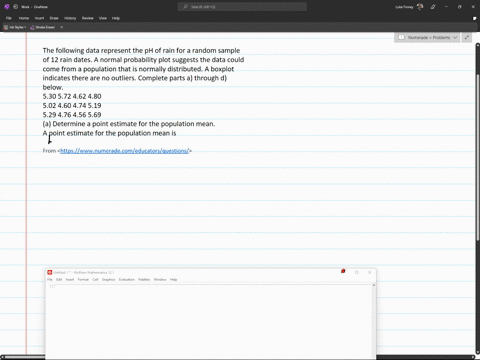Click OneNote's horizontal scrollbar at bottom
The width and height of the screenshot is (480, 360).
[237, 357]
